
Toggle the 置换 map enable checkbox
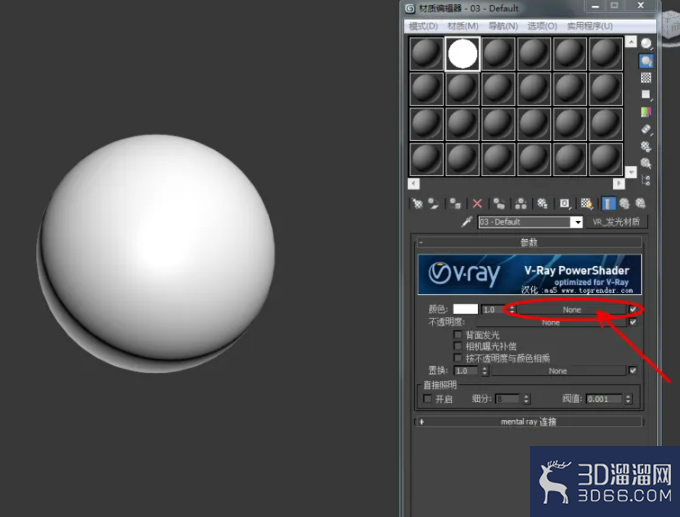[x=633, y=370]
